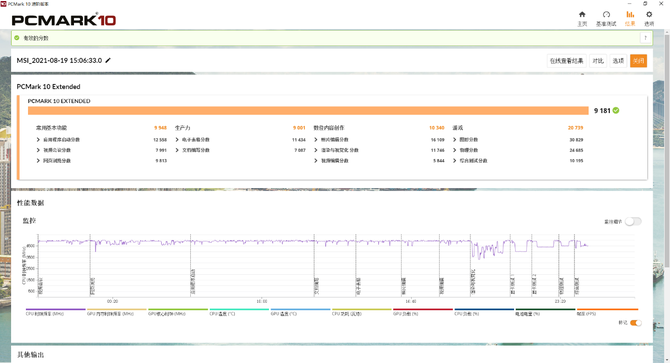Screen dimensions: 670x363
Task: View result online (在线查看结果)
Action: point(566,61)
